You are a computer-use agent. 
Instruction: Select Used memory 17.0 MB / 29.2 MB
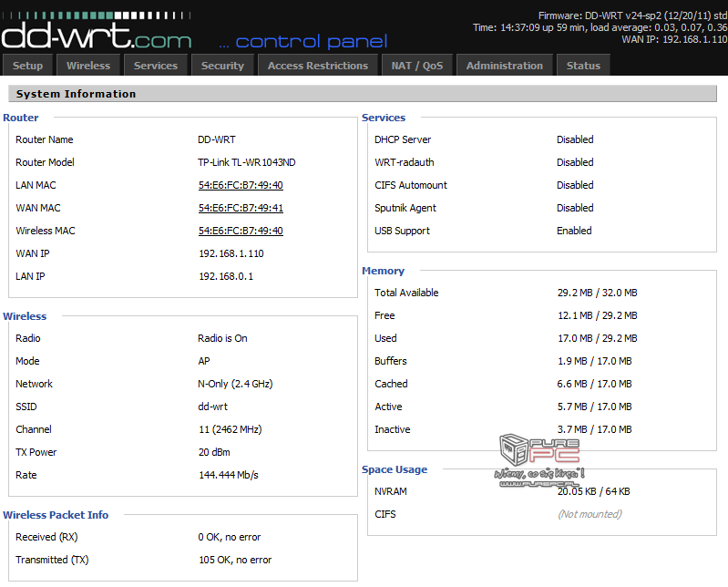[x=597, y=338]
